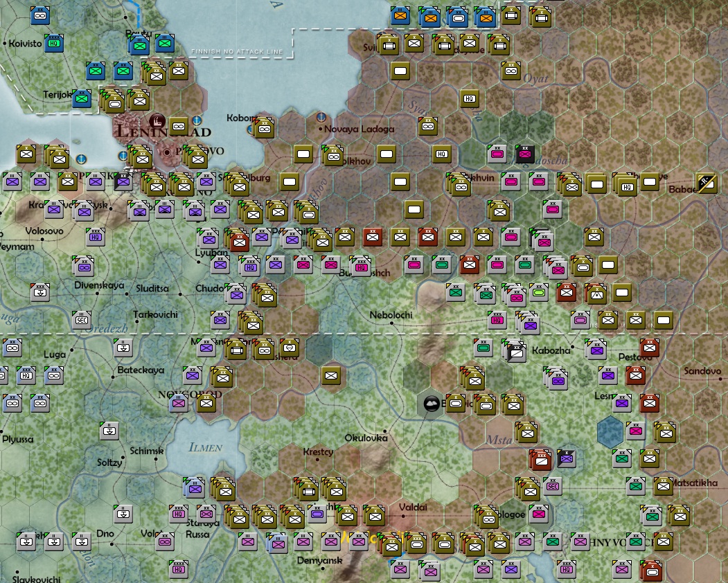728x583 pixels.
Task: Click the Novaya Ladoga town label
Action: (359, 129)
